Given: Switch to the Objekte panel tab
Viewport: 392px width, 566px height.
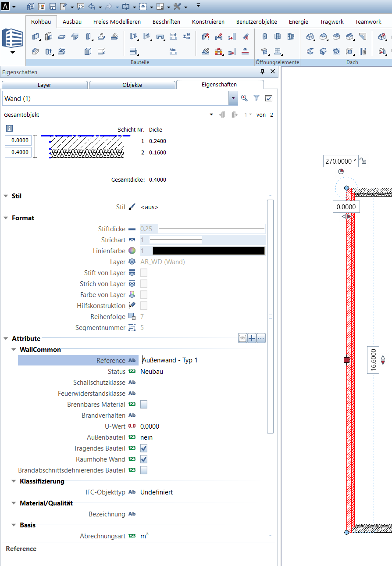Looking at the screenshot, I should 132,85.
